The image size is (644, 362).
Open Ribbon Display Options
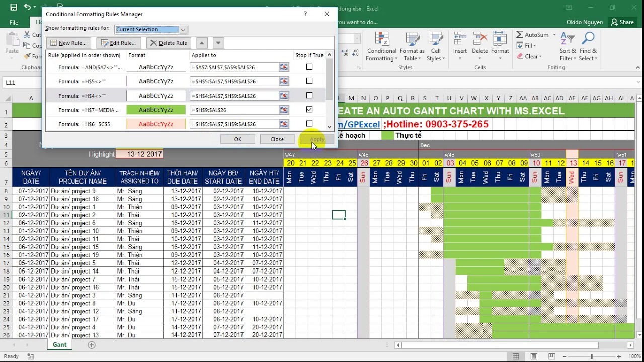(x=569, y=8)
